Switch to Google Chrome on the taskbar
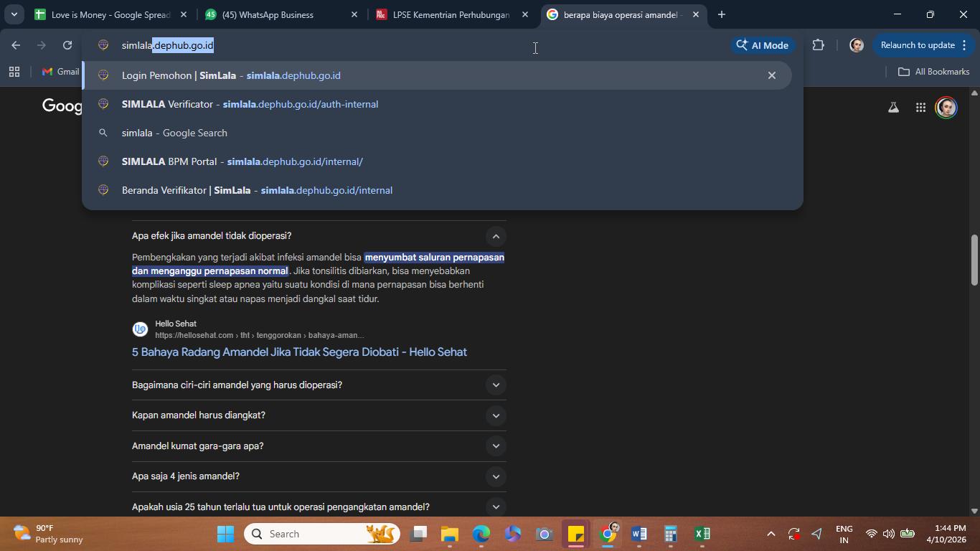980x551 pixels. [x=608, y=534]
